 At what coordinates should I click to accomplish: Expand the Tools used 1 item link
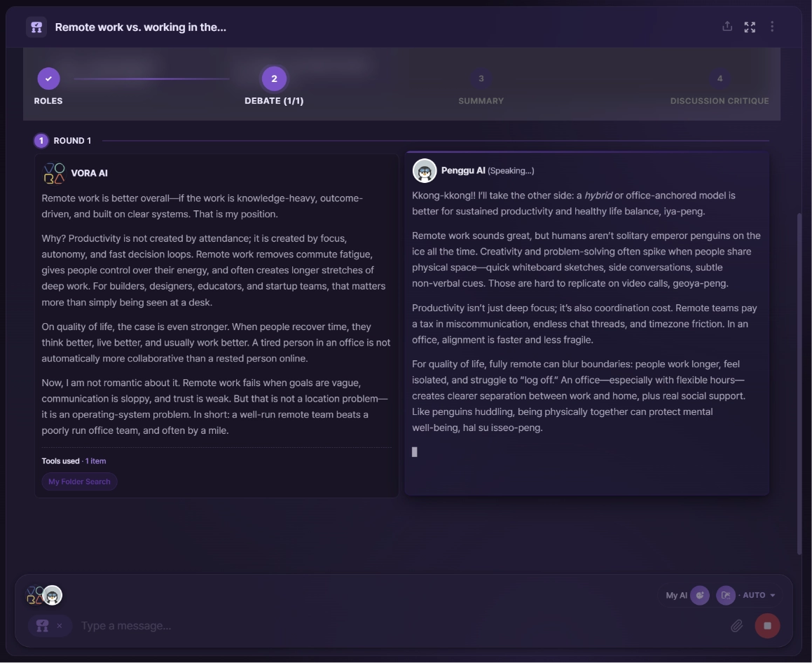pyautogui.click(x=95, y=461)
